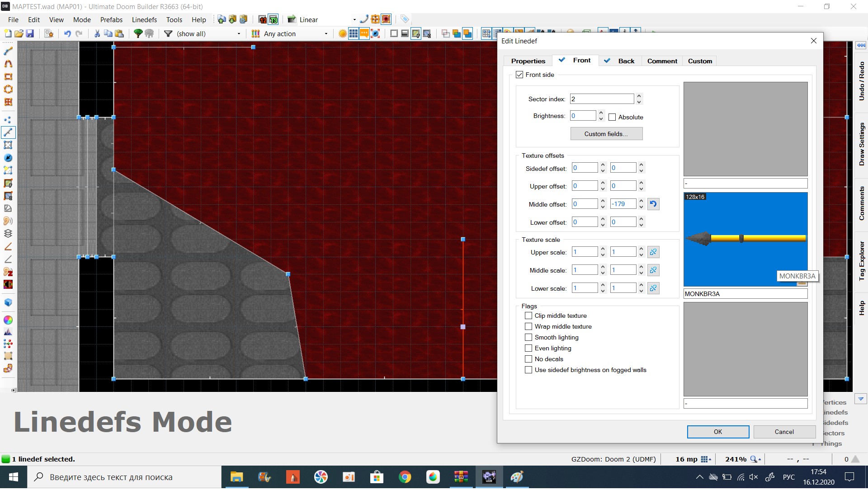Open a map file

click(19, 33)
